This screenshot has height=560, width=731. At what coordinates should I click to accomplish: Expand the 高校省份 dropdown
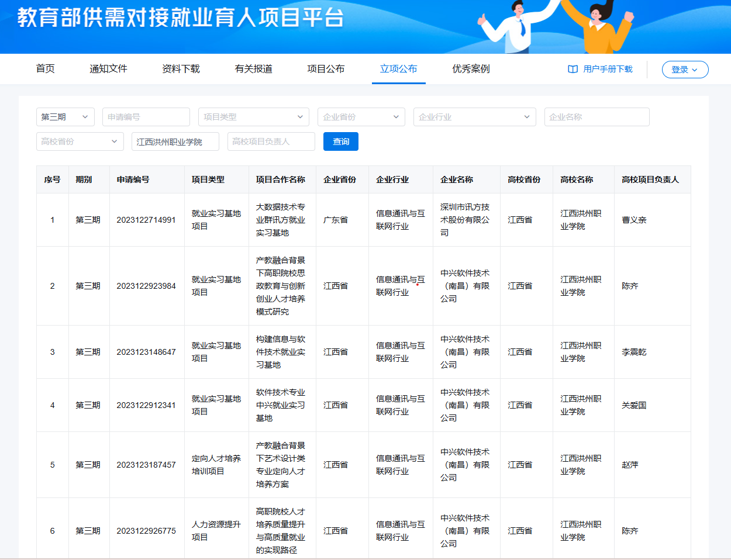pos(80,141)
